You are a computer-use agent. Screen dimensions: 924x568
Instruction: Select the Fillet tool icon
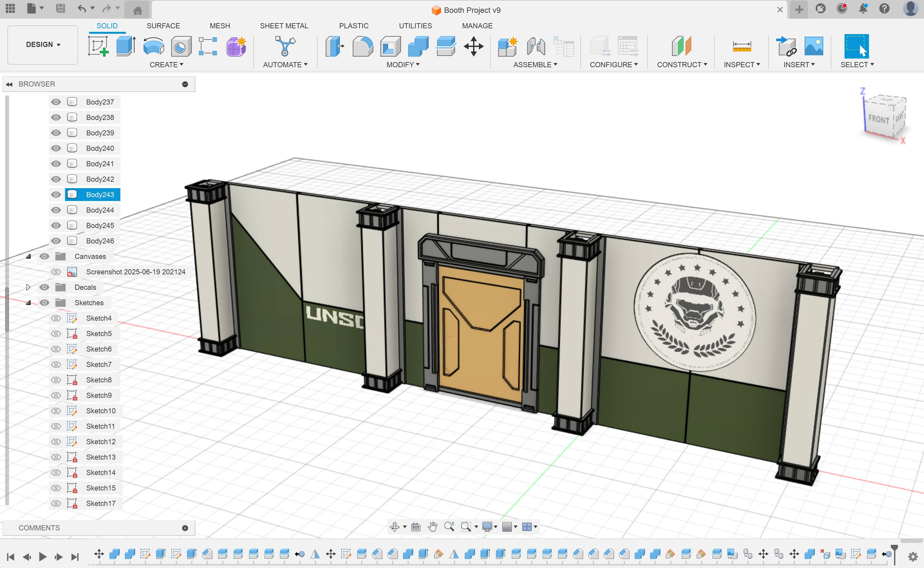[362, 46]
